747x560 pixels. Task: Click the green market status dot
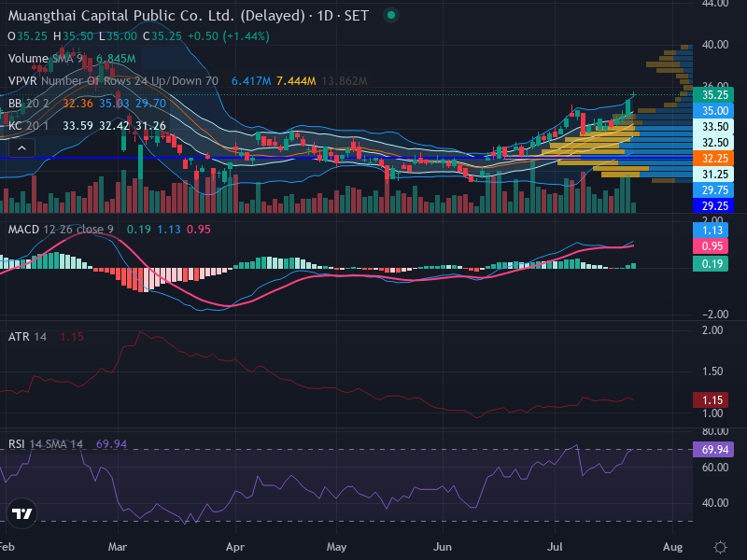[x=391, y=15]
